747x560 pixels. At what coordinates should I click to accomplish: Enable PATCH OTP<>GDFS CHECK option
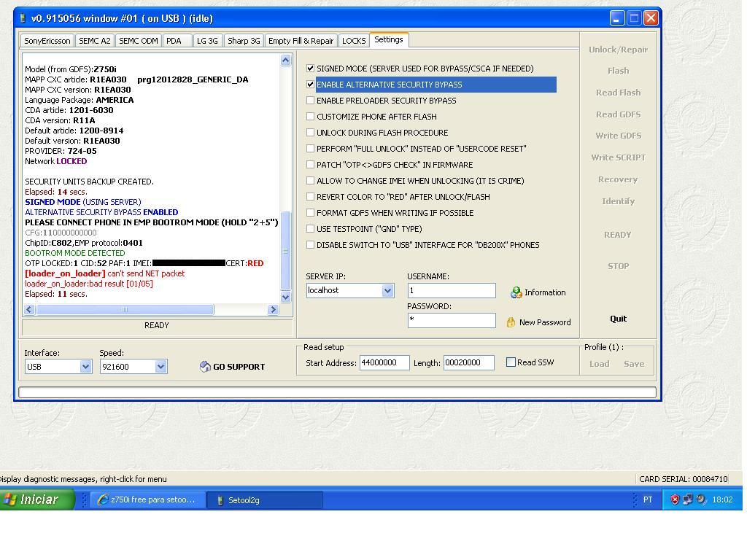[310, 165]
